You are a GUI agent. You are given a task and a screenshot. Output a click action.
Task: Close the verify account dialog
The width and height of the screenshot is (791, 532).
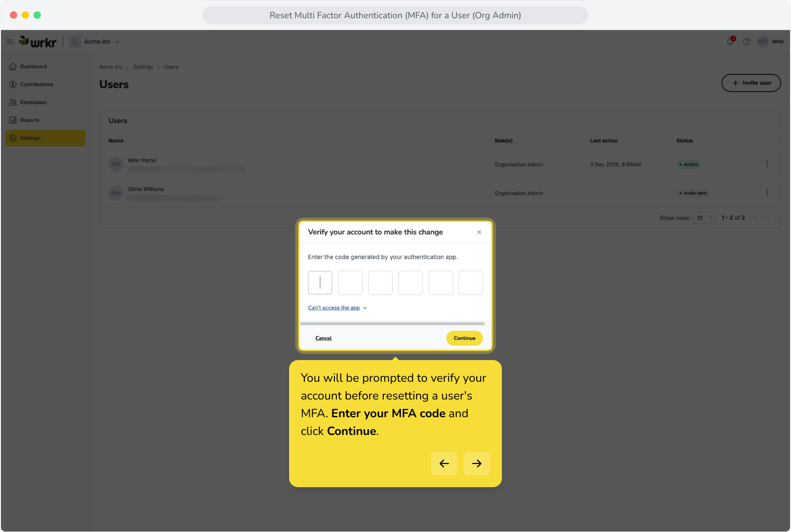479,232
